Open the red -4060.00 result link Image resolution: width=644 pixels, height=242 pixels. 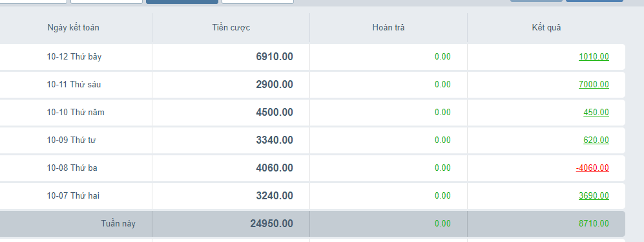pyautogui.click(x=592, y=168)
